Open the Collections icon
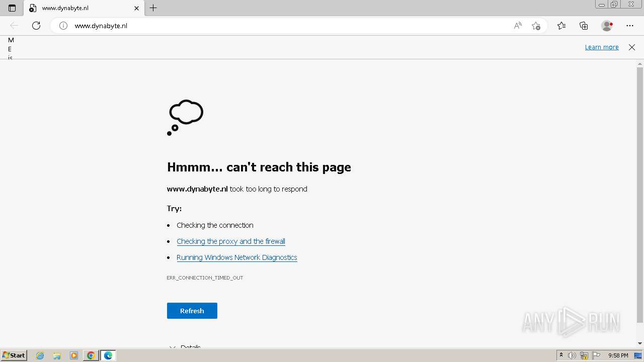 coord(584,26)
